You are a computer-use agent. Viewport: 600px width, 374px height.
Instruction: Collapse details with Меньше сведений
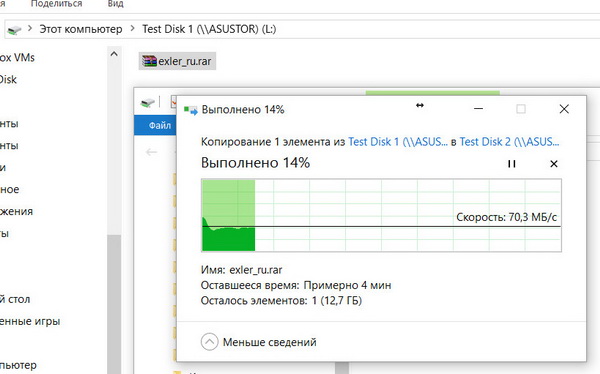(259, 342)
